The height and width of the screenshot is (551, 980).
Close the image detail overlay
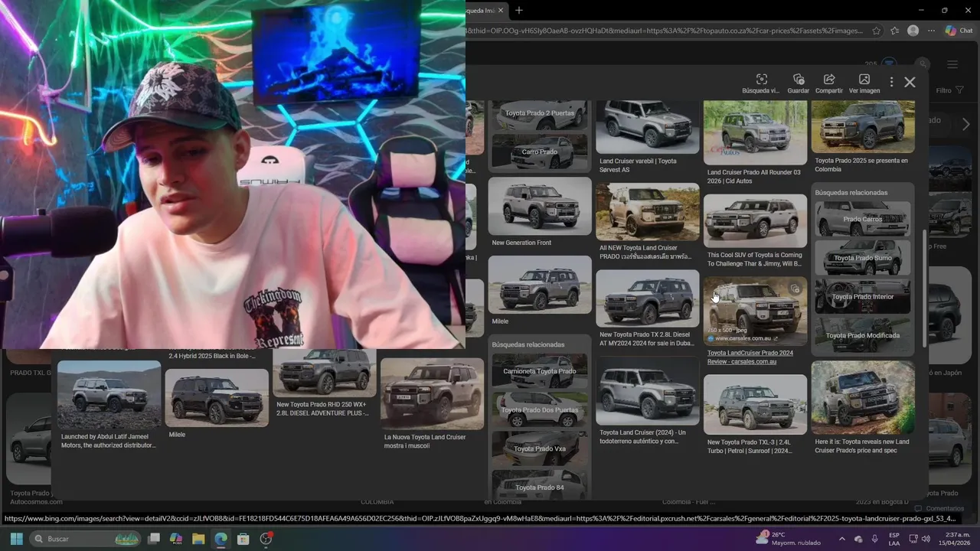[x=910, y=82]
